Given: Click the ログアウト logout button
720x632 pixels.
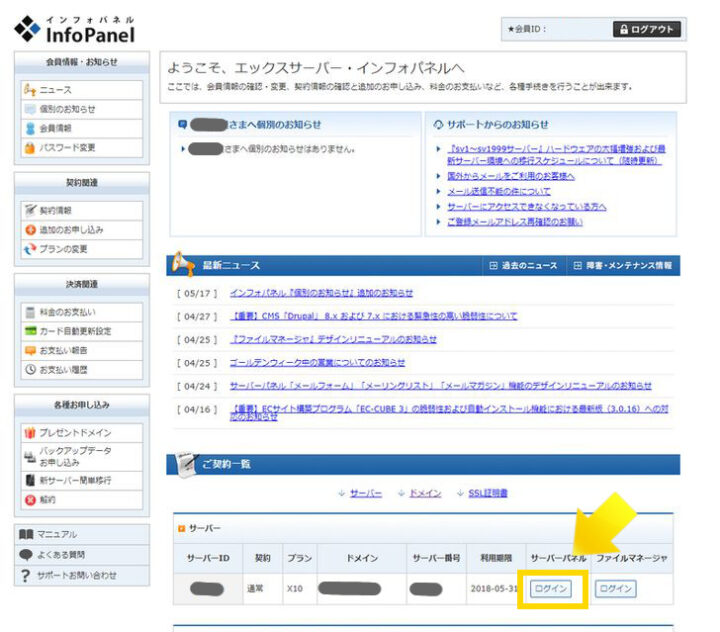Looking at the screenshot, I should pos(647,29).
